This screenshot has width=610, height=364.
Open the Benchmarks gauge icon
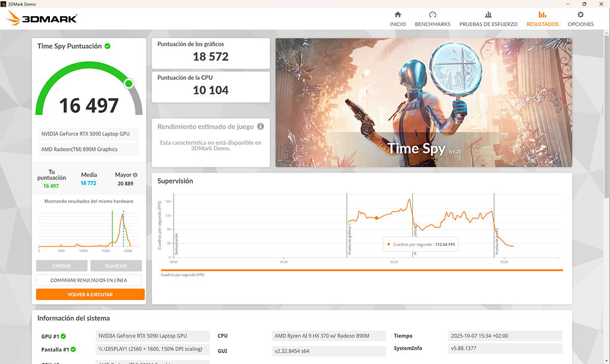[433, 15]
